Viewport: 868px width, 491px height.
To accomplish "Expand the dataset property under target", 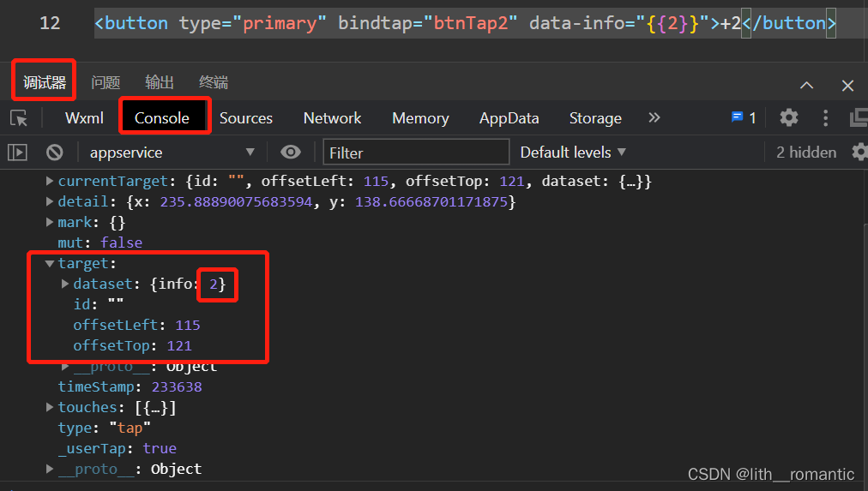I will point(65,284).
